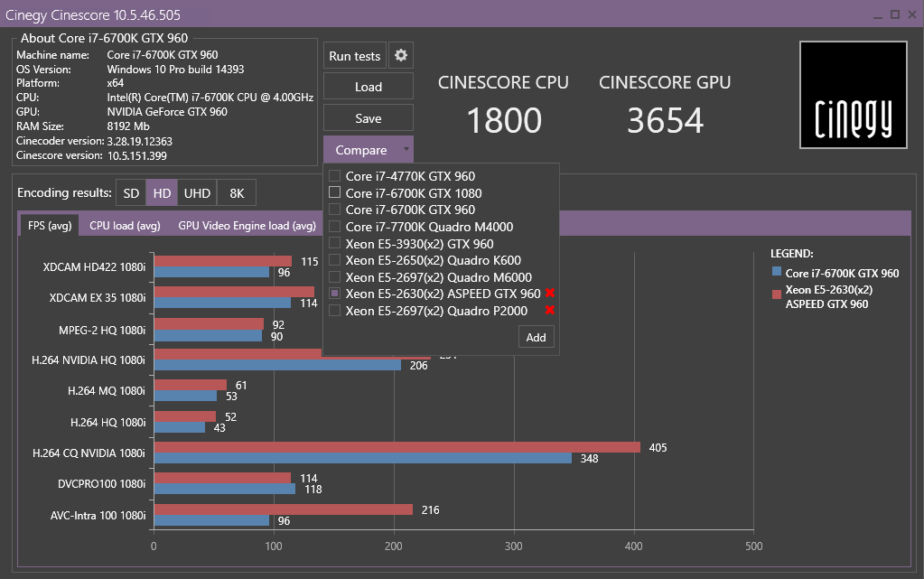Click the AVC-Intra 100 1080i chart label
This screenshot has width=924, height=579.
[98, 516]
